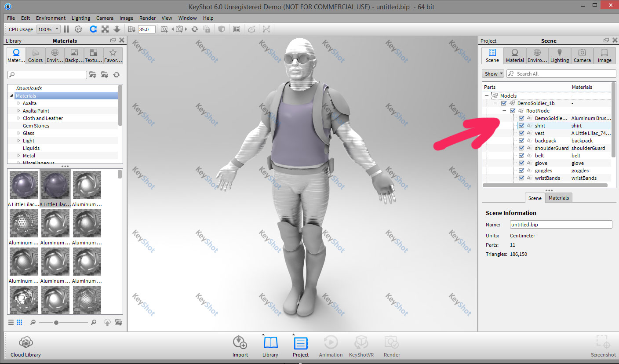Open the Cloud Library
Screen dimensions: 619x364
[x=25, y=346]
